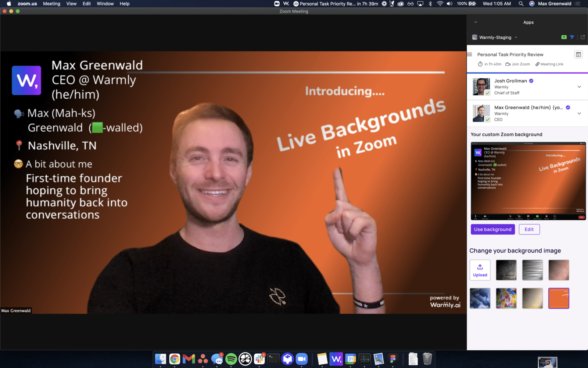The height and width of the screenshot is (368, 588).
Task: Follow the Join Zoom link
Action: coord(518,64)
